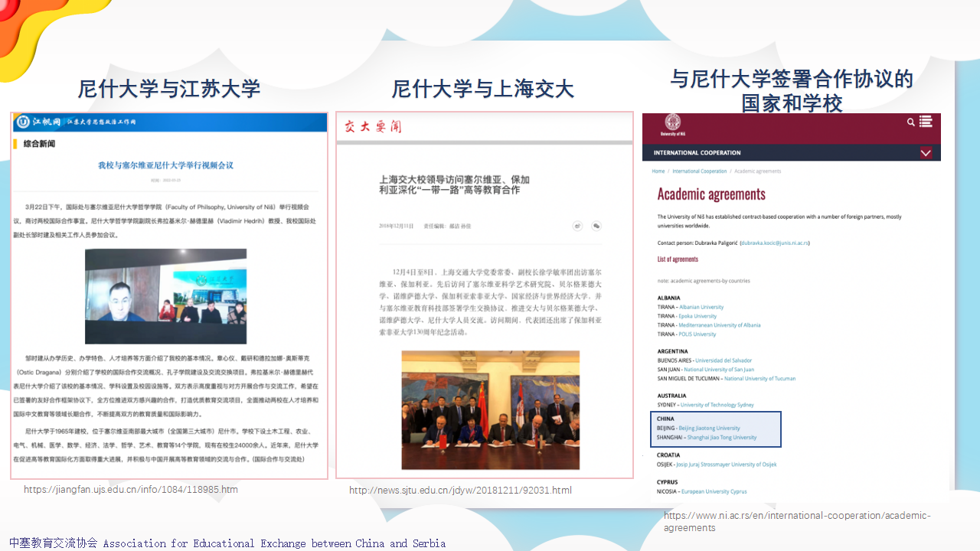Click the 2018年12月11日 article date
This screenshot has width=980, height=551.
click(x=397, y=227)
